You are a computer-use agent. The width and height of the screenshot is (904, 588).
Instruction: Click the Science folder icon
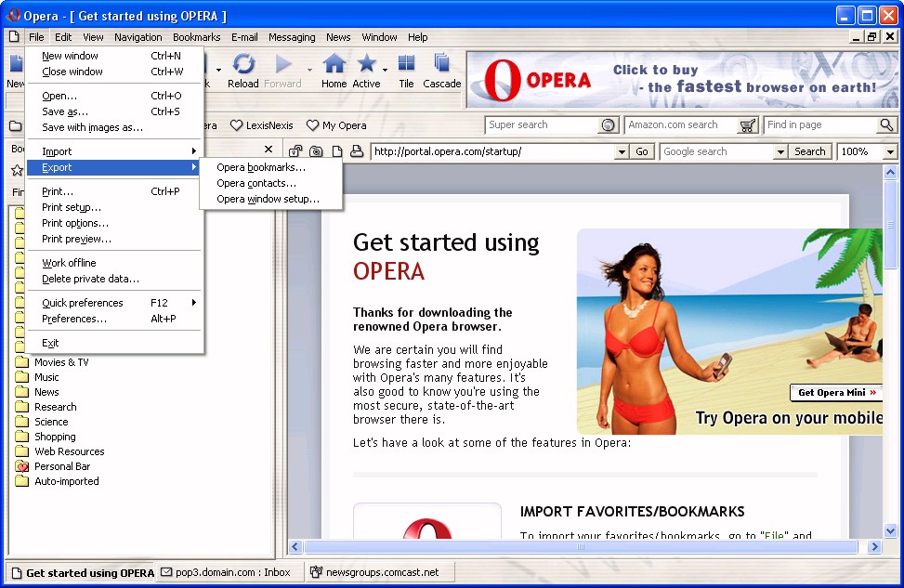click(x=22, y=422)
